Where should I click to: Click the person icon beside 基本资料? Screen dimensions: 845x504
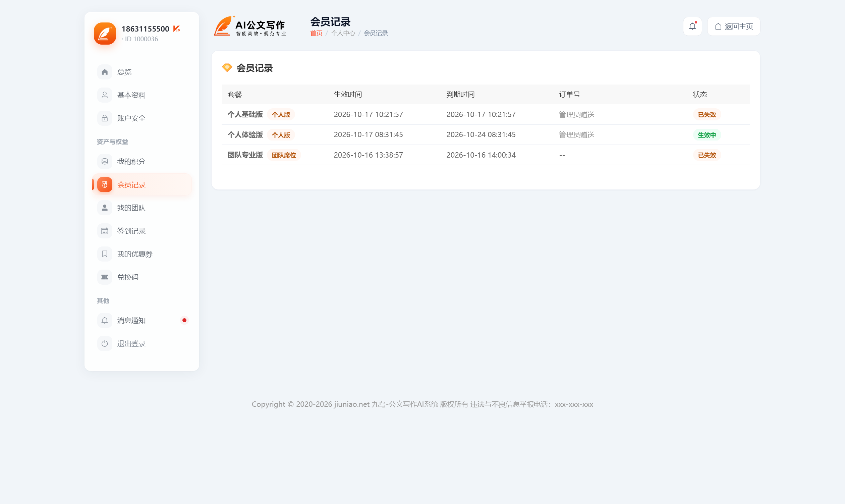coord(105,95)
